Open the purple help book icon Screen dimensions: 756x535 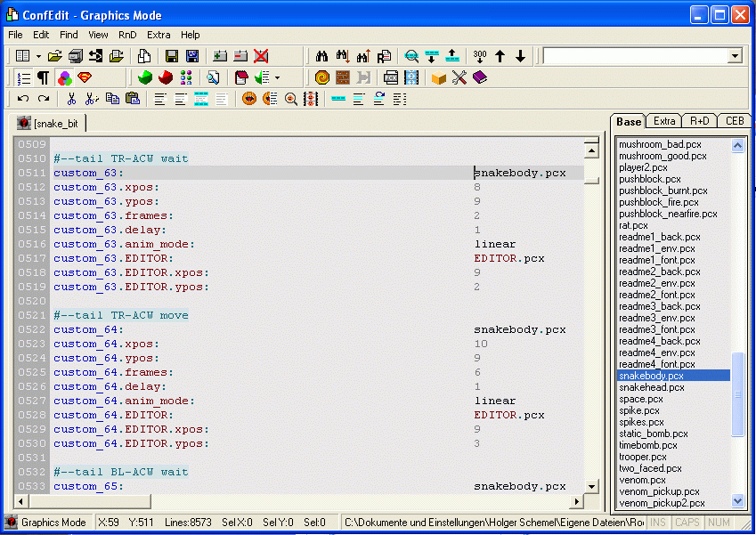pyautogui.click(x=480, y=77)
